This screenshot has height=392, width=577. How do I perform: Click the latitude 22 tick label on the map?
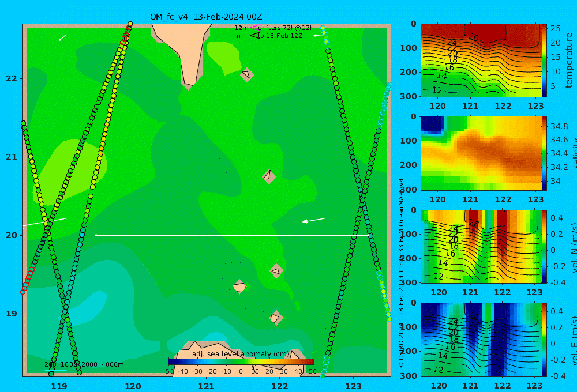tap(12, 78)
